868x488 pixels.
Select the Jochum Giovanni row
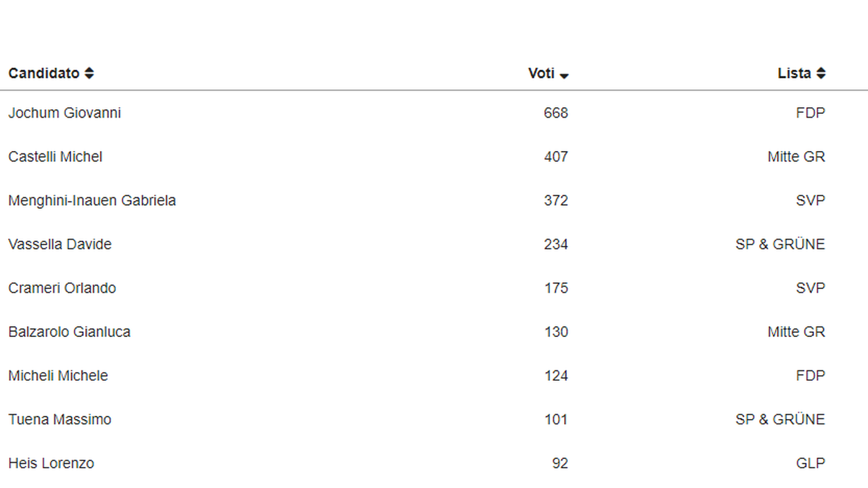[434, 113]
